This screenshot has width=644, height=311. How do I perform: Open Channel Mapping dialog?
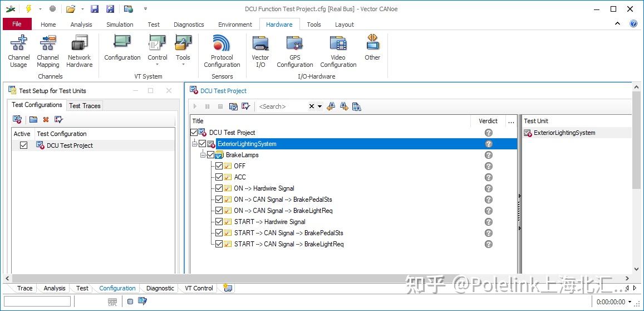click(x=48, y=52)
